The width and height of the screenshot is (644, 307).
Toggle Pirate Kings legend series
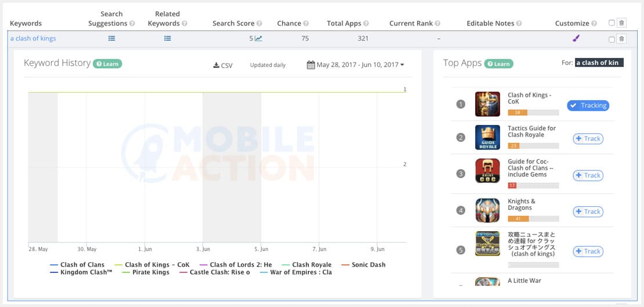point(146,272)
